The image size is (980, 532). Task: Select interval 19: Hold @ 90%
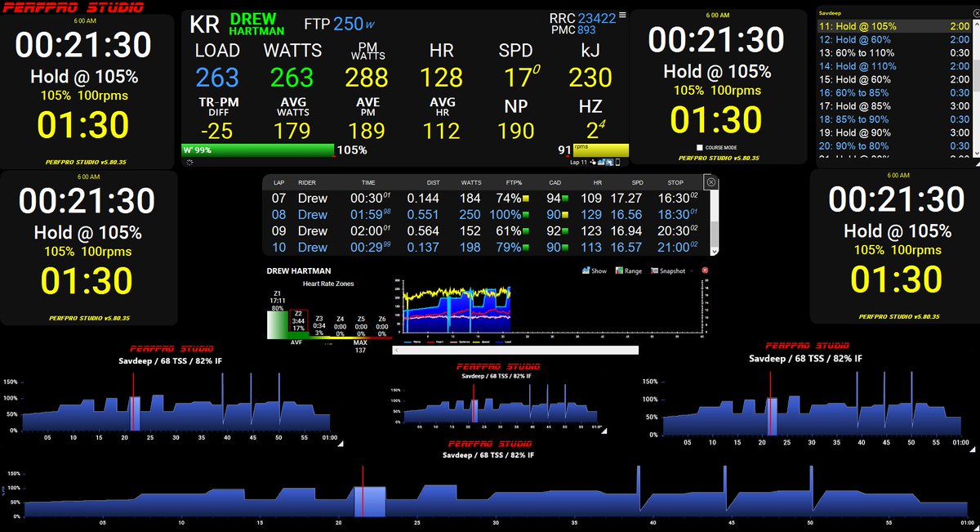[893, 133]
